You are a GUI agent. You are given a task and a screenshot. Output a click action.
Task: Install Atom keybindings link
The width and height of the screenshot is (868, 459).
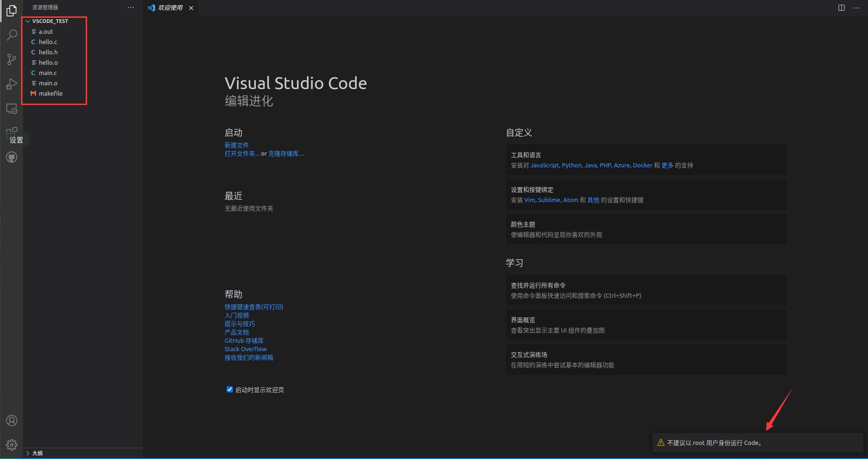(x=571, y=200)
